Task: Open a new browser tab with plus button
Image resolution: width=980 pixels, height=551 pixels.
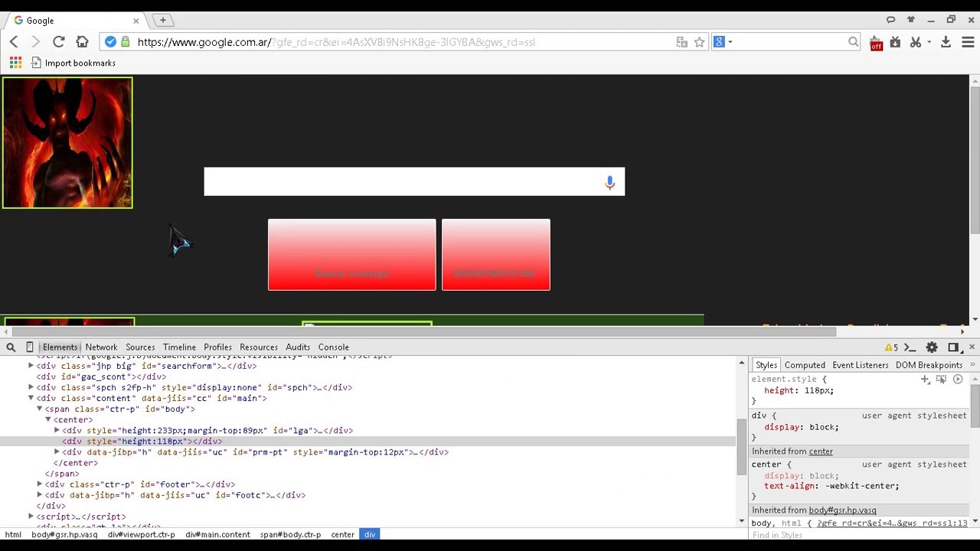Action: [x=163, y=20]
